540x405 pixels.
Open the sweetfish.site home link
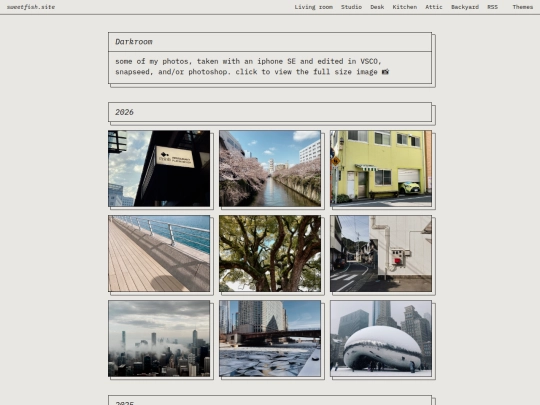pyautogui.click(x=31, y=7)
